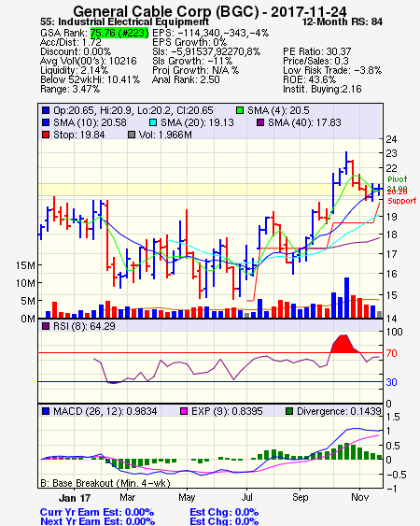Click the green Divergence legend swatch
The width and height of the screenshot is (420, 526).
coord(289,411)
